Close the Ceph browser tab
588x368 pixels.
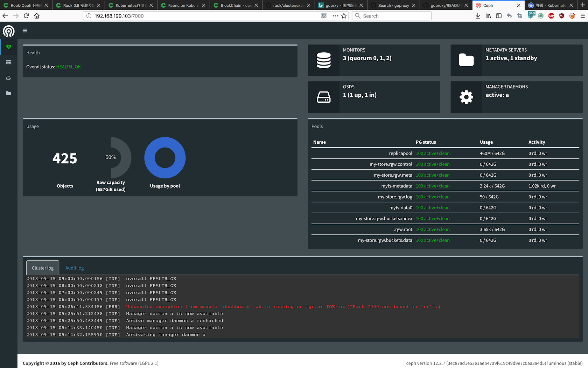coord(519,5)
